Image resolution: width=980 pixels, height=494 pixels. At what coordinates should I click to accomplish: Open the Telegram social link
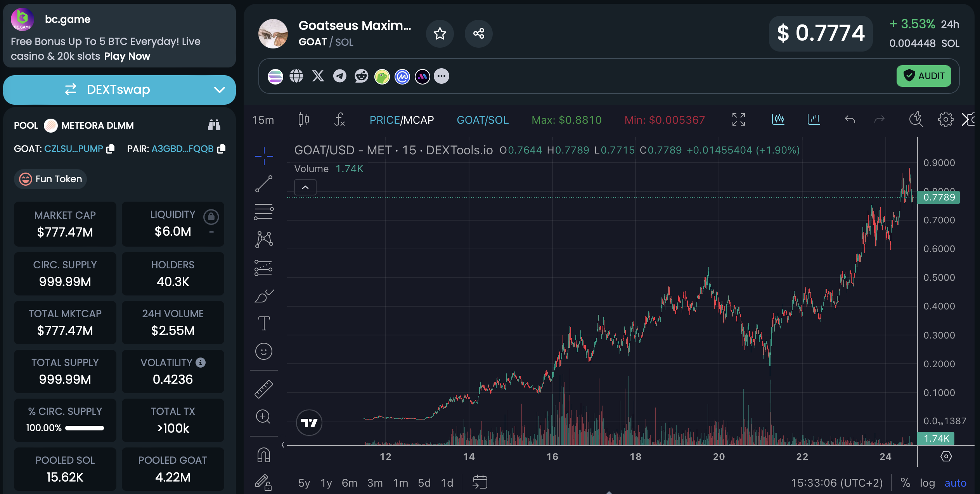(340, 76)
